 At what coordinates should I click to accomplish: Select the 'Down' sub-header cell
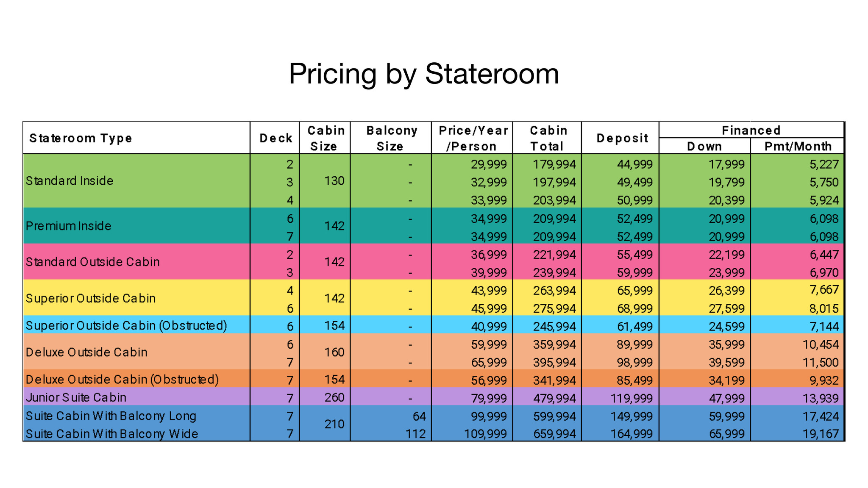[704, 146]
